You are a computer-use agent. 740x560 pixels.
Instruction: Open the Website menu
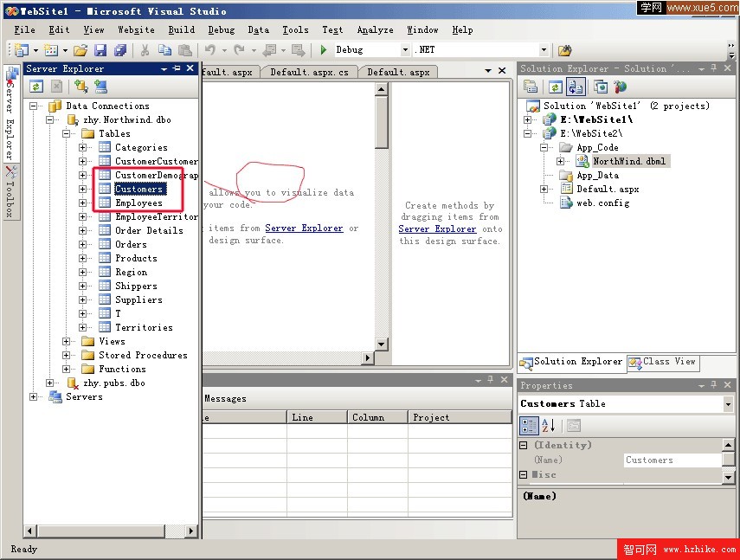(136, 29)
